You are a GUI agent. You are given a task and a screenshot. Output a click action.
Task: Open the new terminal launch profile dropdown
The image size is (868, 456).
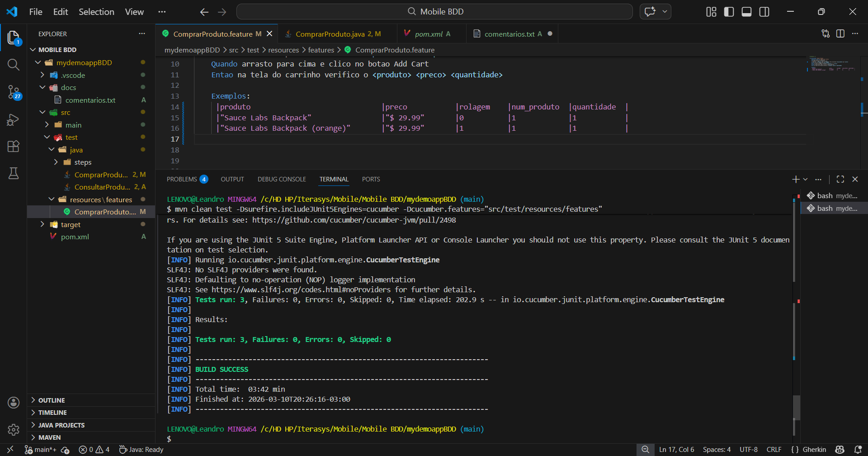click(x=805, y=180)
